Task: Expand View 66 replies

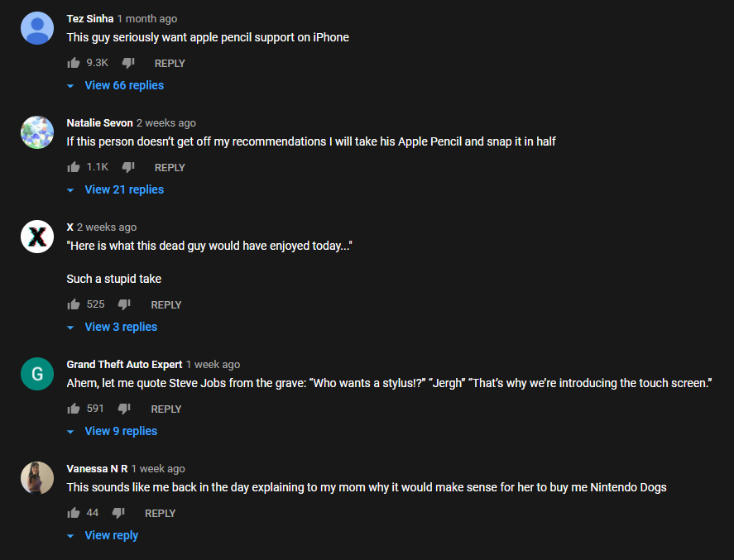Action: coord(115,86)
